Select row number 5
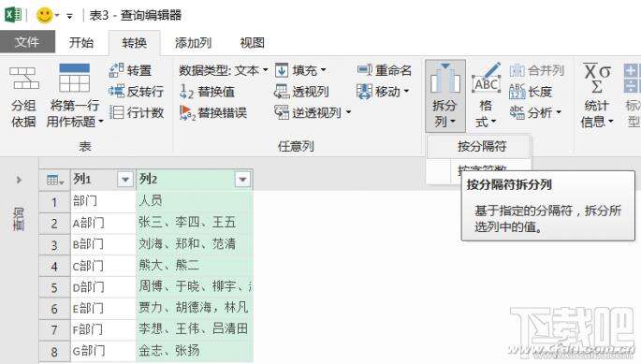The height and width of the screenshot is (364, 641). tap(55, 287)
